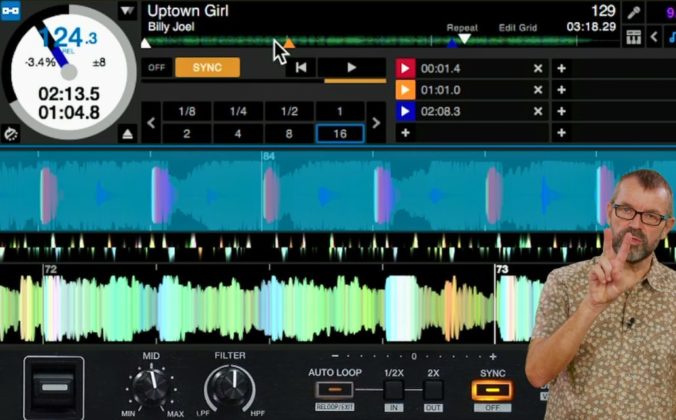Eject the track with the eject icon
Screen dimensions: 676x420
(128, 135)
